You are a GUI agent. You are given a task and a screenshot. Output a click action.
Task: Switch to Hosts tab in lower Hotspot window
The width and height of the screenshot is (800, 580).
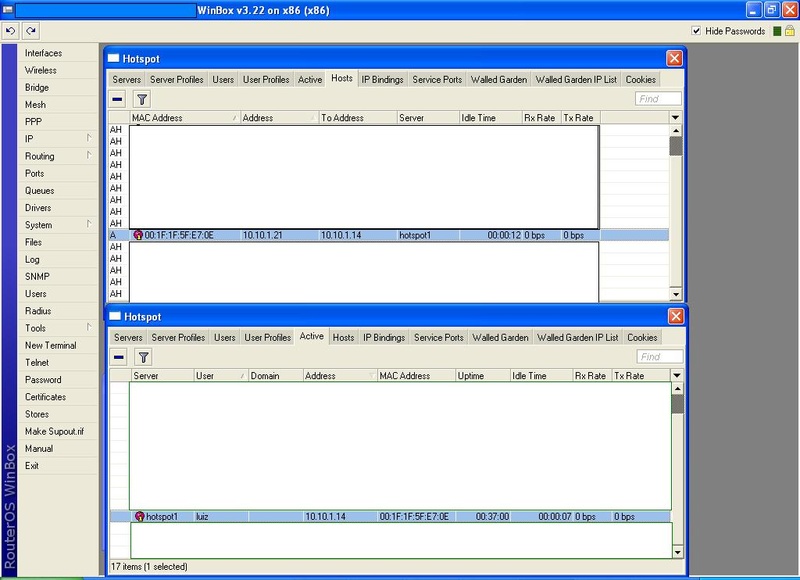coord(343,337)
